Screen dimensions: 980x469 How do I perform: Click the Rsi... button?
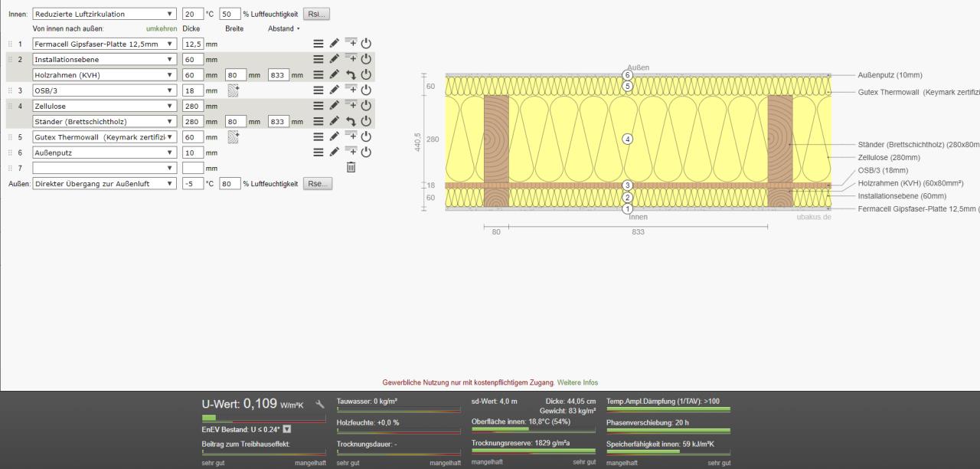click(316, 14)
